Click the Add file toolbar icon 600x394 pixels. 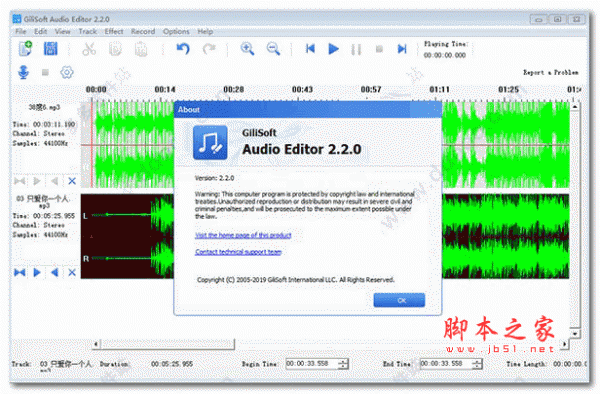click(25, 49)
